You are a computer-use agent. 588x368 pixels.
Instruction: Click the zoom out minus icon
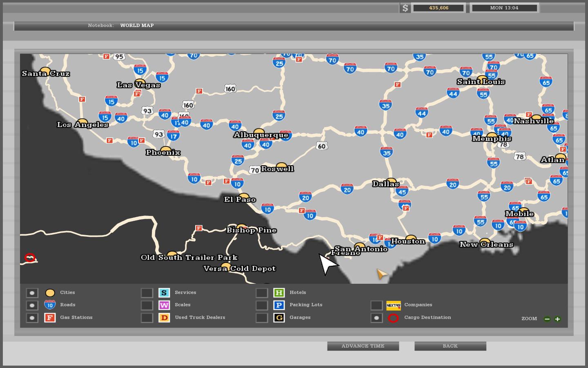pos(547,319)
